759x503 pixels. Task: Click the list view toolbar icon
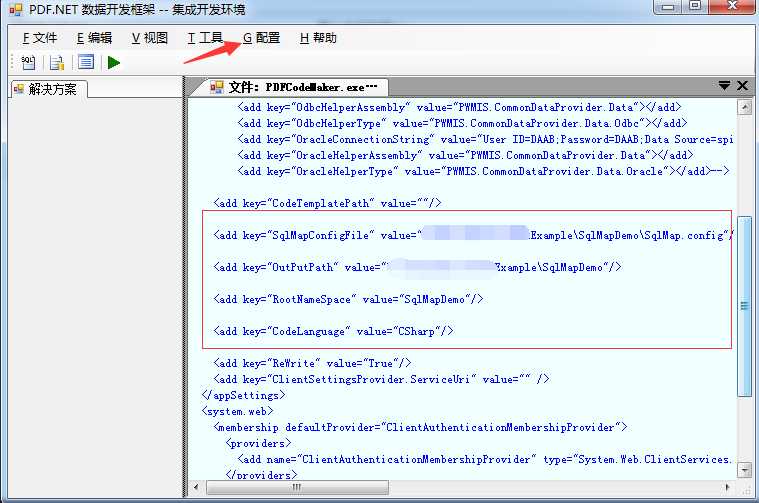point(86,62)
